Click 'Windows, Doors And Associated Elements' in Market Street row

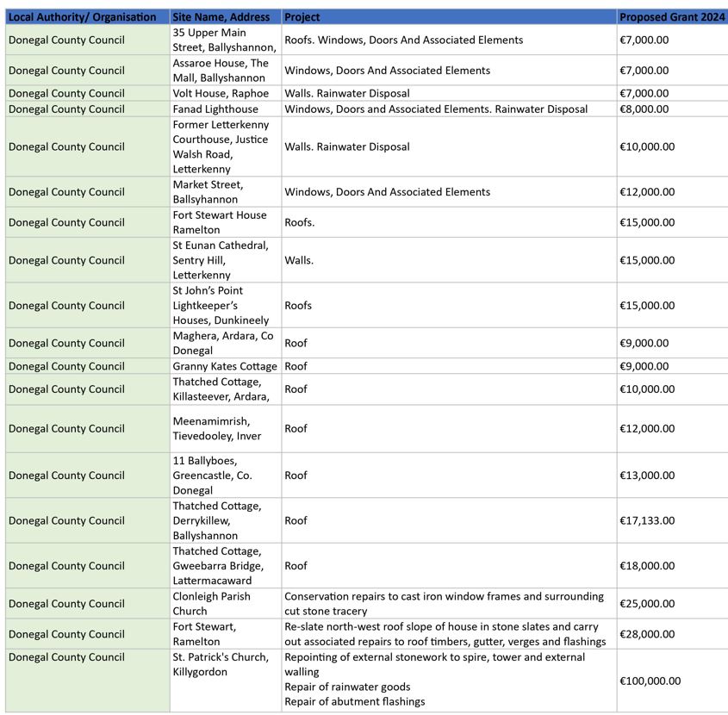point(387,192)
